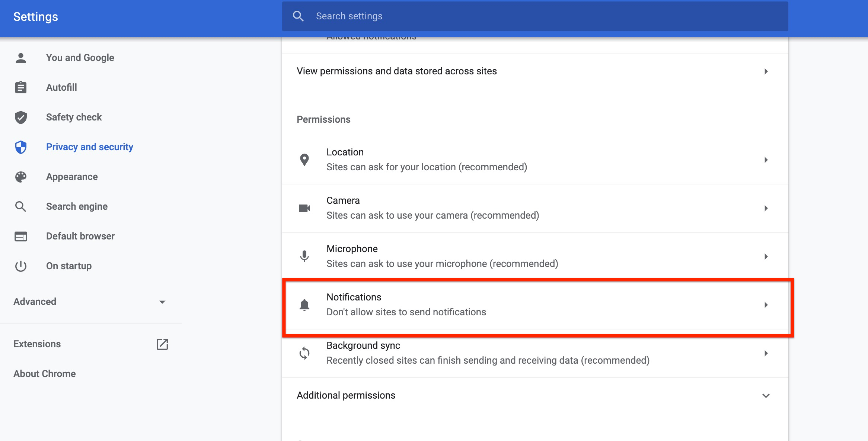Click the magnifier icon in search bar
This screenshot has height=441, width=868.
(298, 16)
